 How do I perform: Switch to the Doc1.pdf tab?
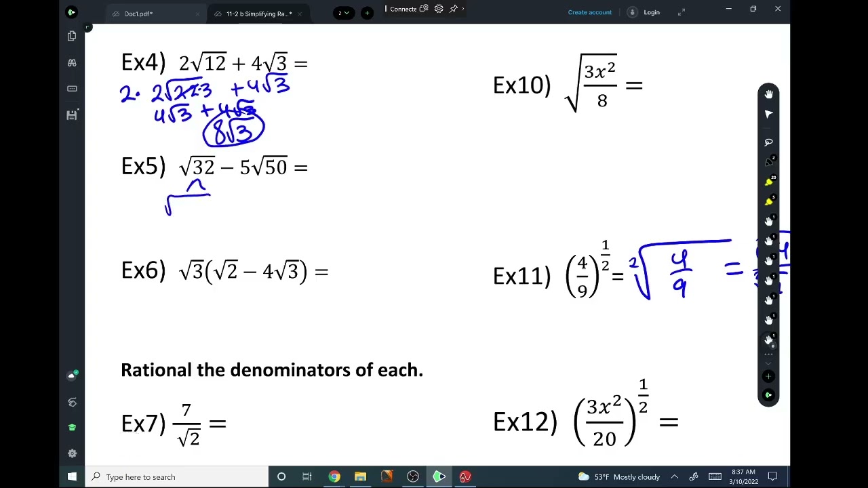tap(138, 14)
